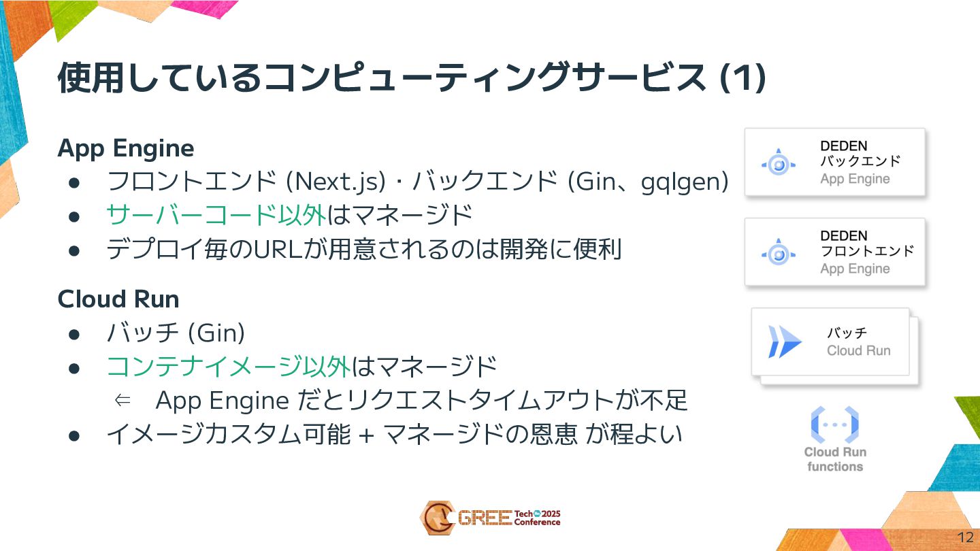This screenshot has width=980, height=551.
Task: Click the green コンテナイメージ以外 highlighted text
Action: [229, 367]
